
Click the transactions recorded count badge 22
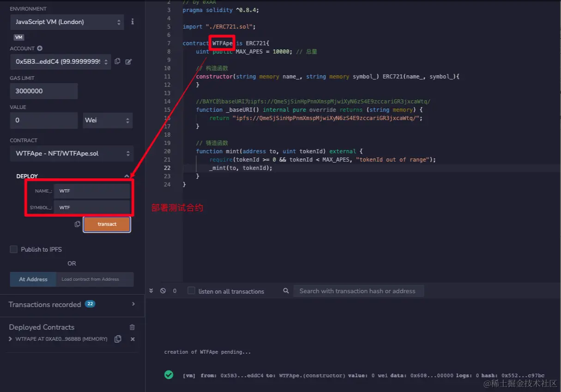[x=90, y=304]
